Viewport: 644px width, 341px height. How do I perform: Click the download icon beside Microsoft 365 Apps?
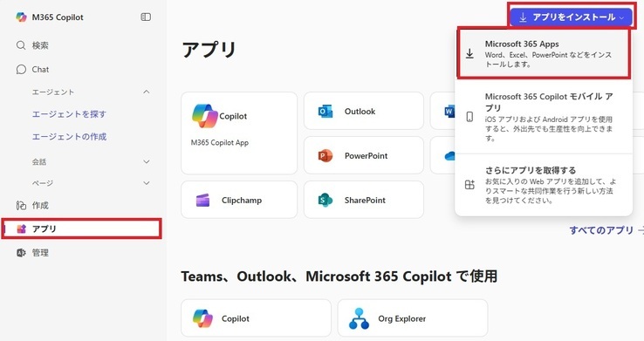tap(469, 54)
